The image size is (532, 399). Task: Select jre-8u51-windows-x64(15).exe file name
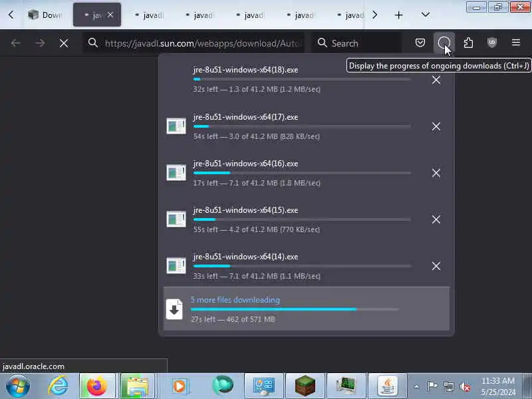point(245,210)
